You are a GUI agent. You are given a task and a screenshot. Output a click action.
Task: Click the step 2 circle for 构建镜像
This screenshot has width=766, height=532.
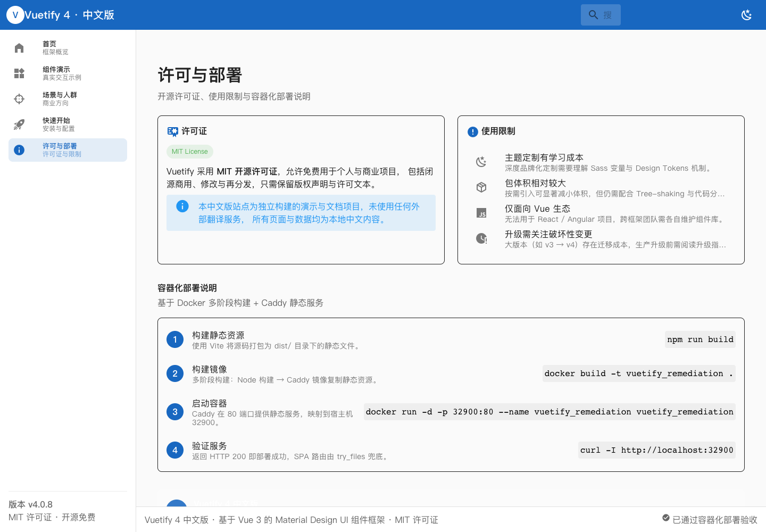click(175, 373)
